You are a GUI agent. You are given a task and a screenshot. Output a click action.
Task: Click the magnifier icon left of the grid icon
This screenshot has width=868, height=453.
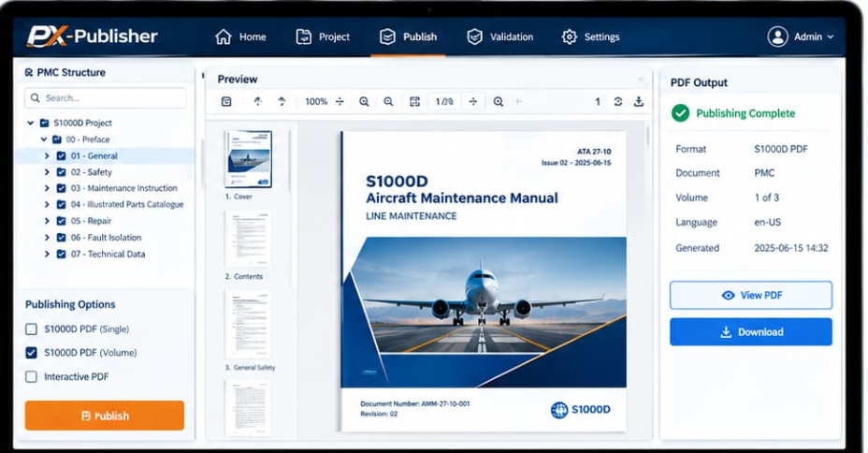(388, 101)
